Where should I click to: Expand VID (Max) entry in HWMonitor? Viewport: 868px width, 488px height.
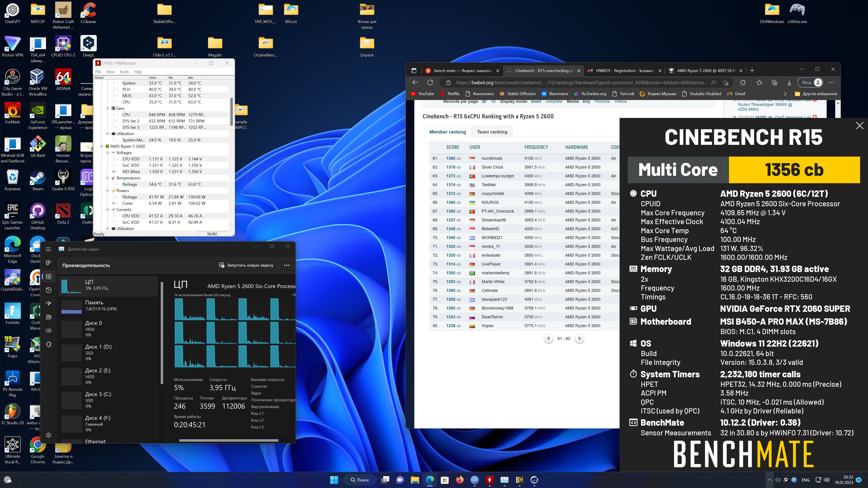point(114,171)
